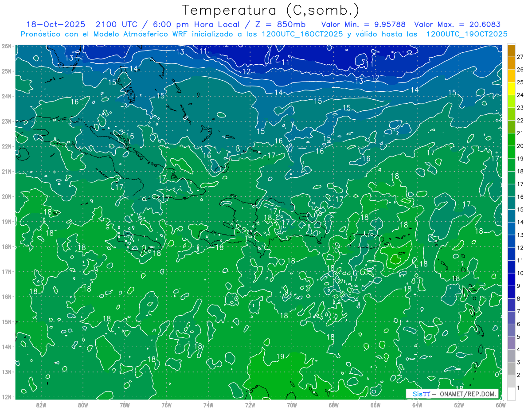Click the '16N' latitude axis label
The height and width of the screenshot is (411, 532).
(x=6, y=297)
